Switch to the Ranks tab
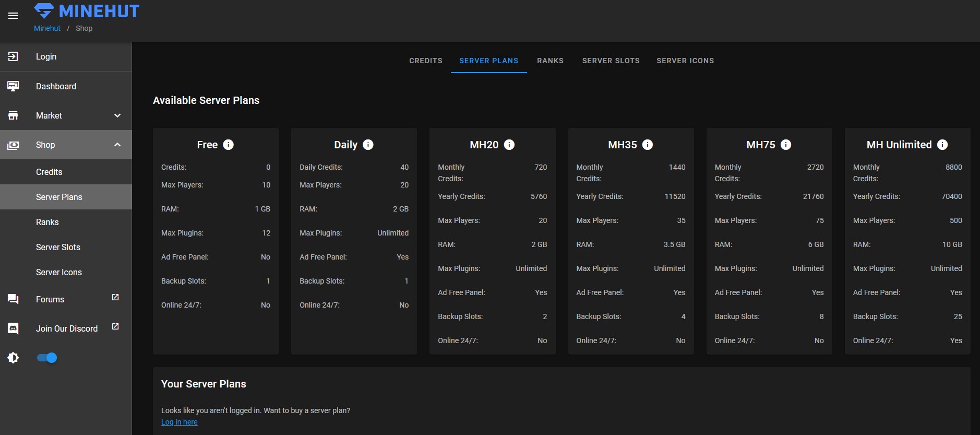980x435 pixels. coord(550,61)
